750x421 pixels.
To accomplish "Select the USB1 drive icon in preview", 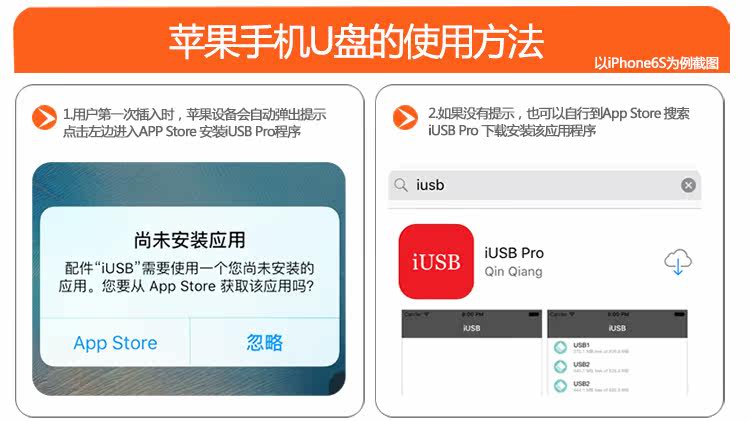I will [x=560, y=347].
